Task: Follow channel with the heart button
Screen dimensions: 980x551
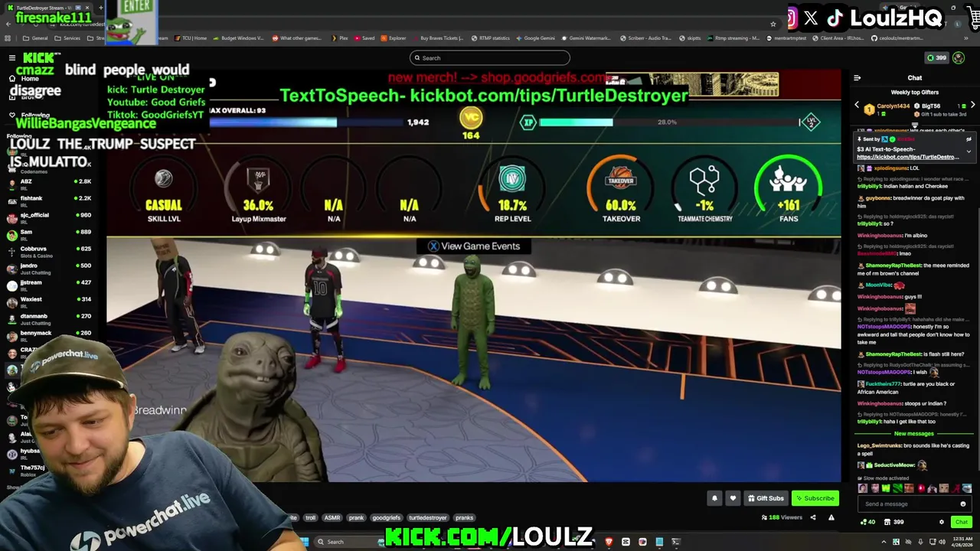Action: (733, 498)
